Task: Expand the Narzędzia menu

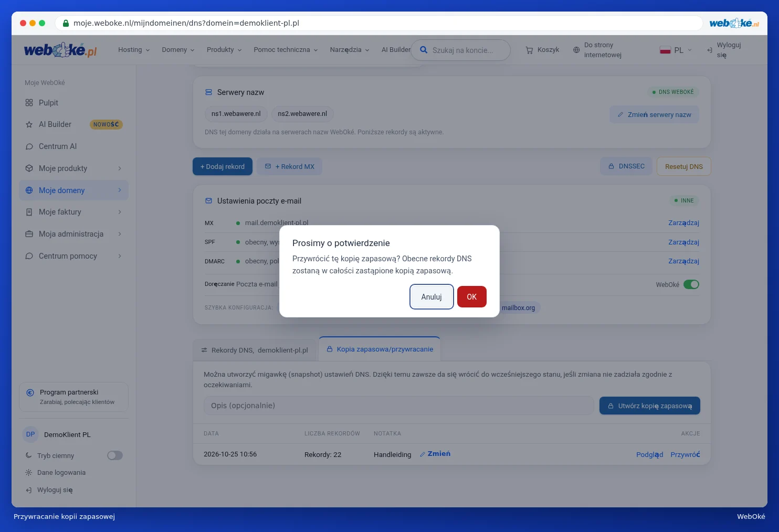Action: (350, 50)
